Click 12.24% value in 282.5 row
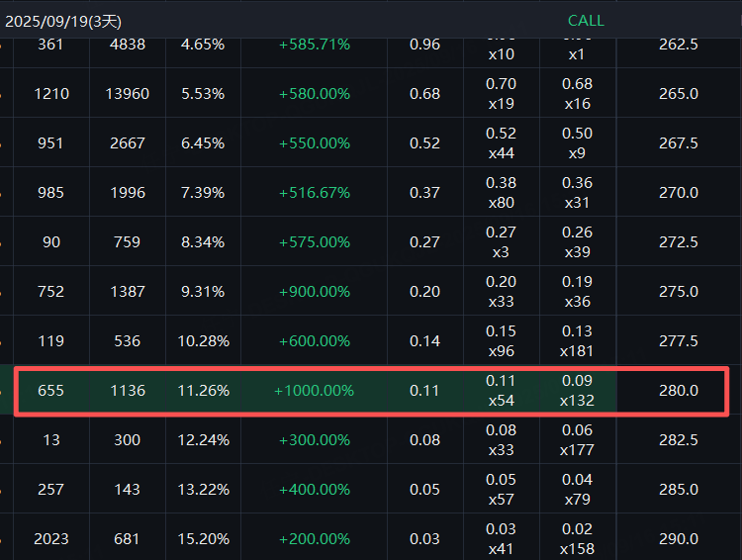Image resolution: width=742 pixels, height=560 pixels. point(203,440)
